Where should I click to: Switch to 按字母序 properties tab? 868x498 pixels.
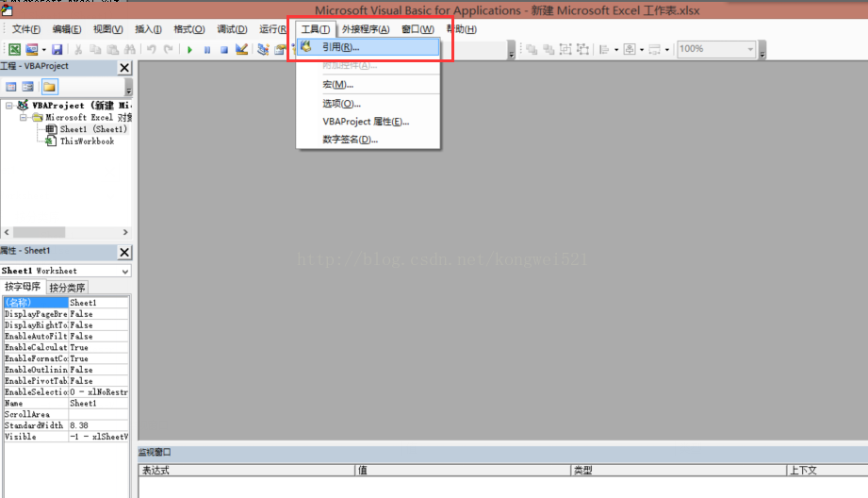click(x=23, y=287)
